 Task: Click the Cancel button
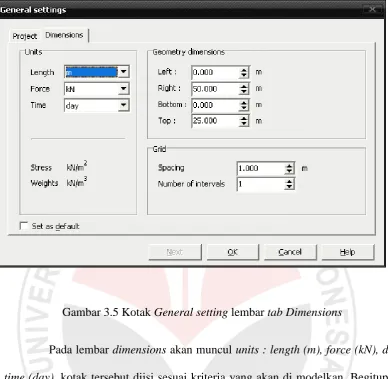(290, 252)
